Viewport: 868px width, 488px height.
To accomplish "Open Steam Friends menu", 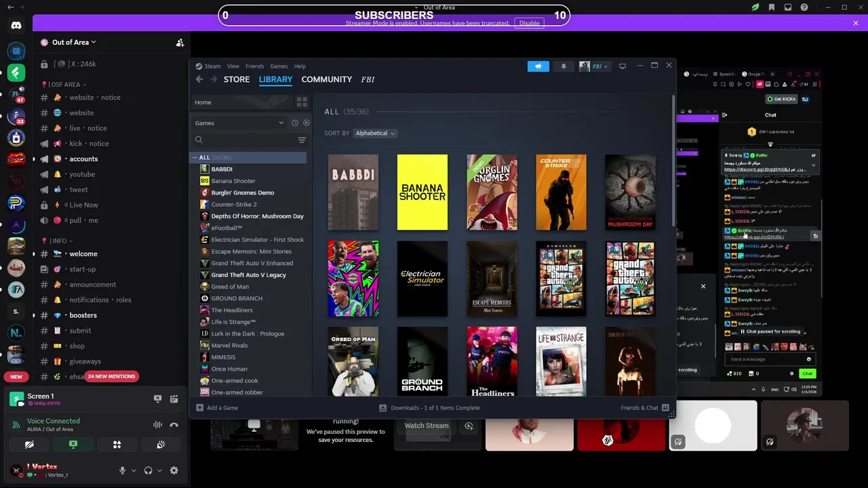I will [x=254, y=66].
